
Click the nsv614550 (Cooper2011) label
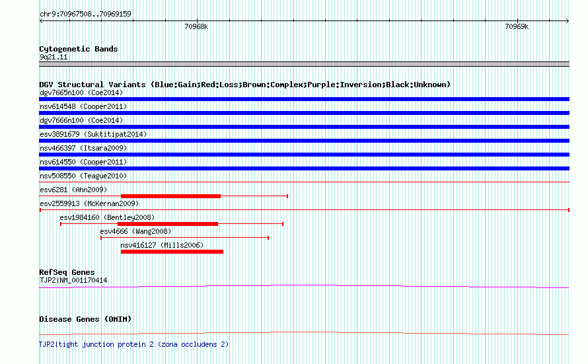click(x=83, y=162)
